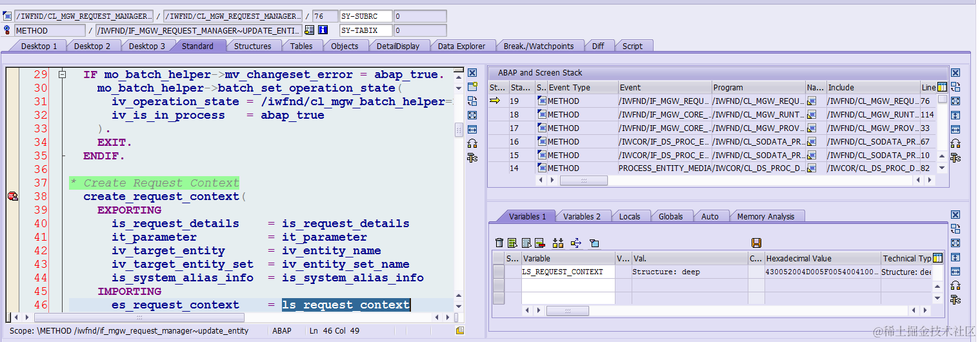Open column layout of variables table
Screen dimensions: 980x342
937,258
